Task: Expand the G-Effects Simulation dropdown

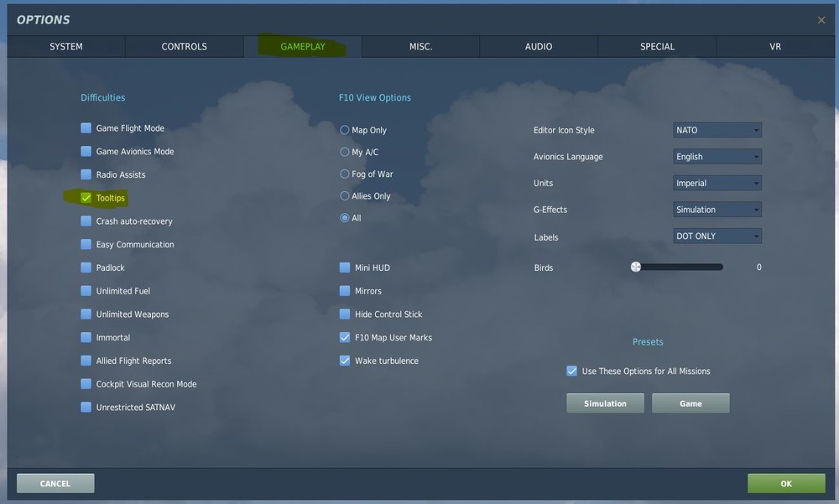Action: point(717,210)
